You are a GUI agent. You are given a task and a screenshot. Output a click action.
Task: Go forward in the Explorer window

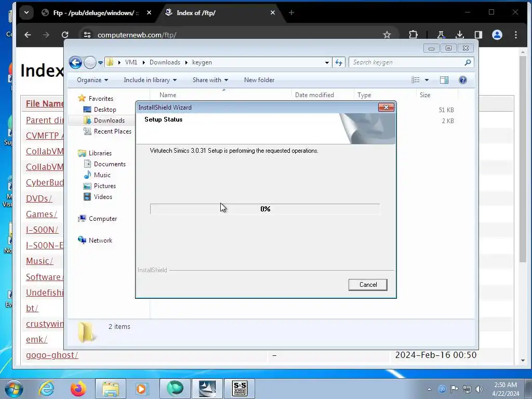90,62
